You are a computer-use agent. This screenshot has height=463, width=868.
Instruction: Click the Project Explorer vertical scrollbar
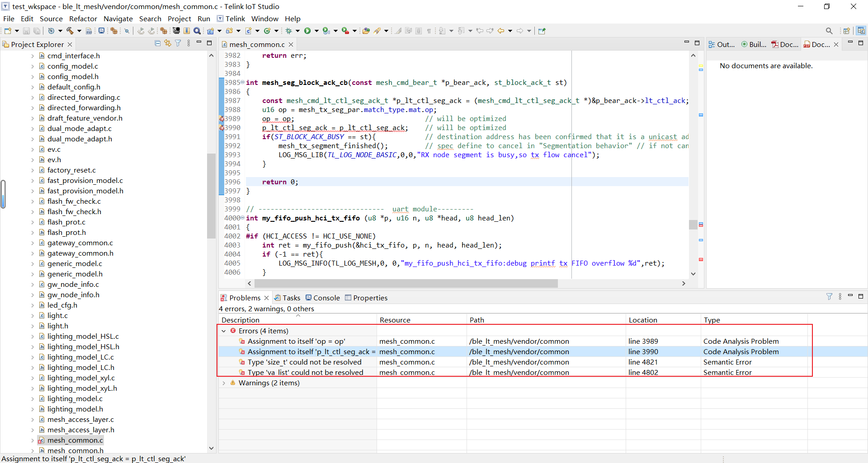pyautogui.click(x=211, y=196)
